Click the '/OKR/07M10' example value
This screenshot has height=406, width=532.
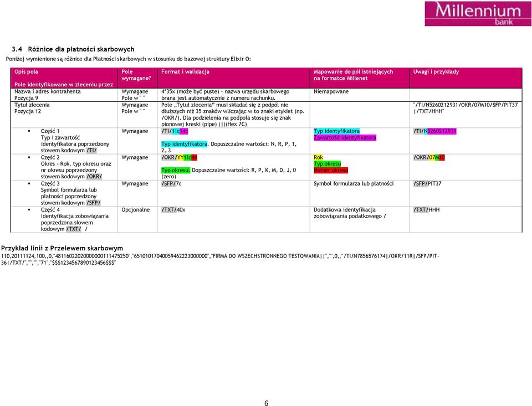click(429, 157)
